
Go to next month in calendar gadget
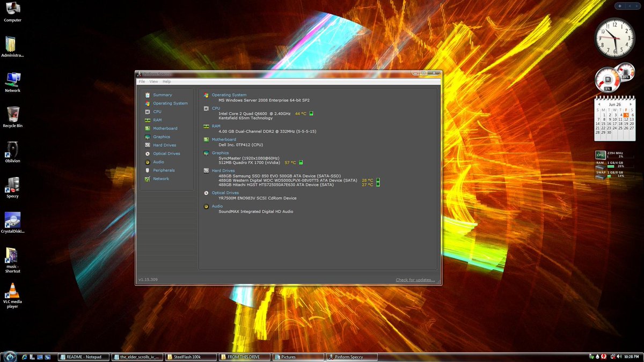point(632,104)
